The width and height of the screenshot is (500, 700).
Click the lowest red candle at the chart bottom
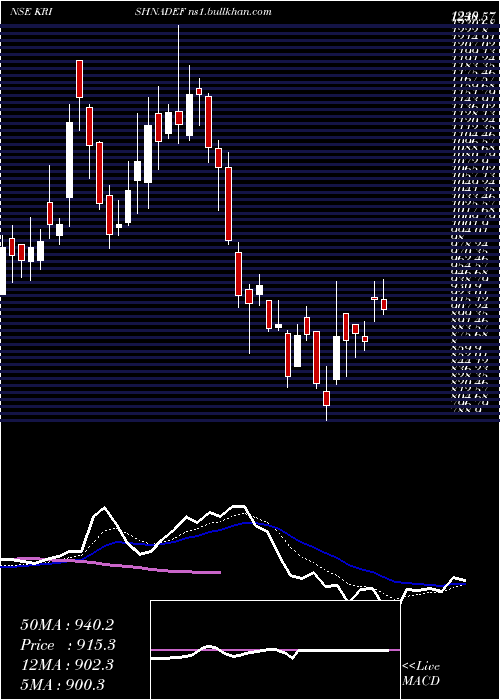[326, 398]
